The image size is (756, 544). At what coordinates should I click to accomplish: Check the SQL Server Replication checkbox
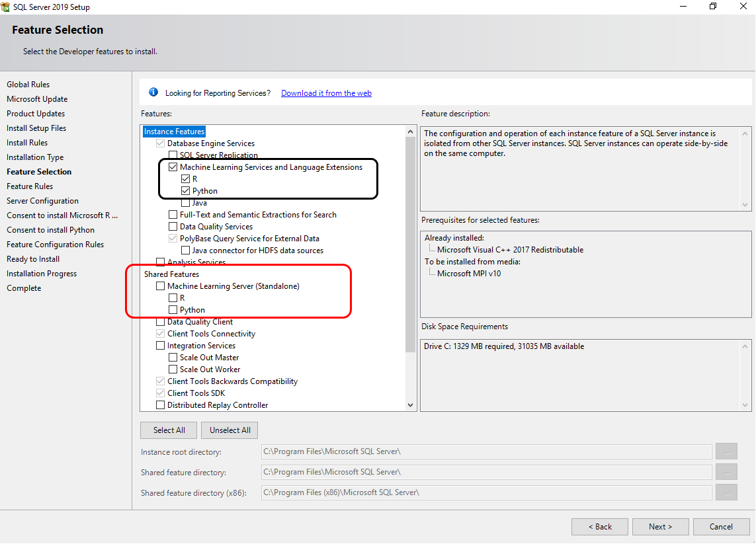(173, 155)
